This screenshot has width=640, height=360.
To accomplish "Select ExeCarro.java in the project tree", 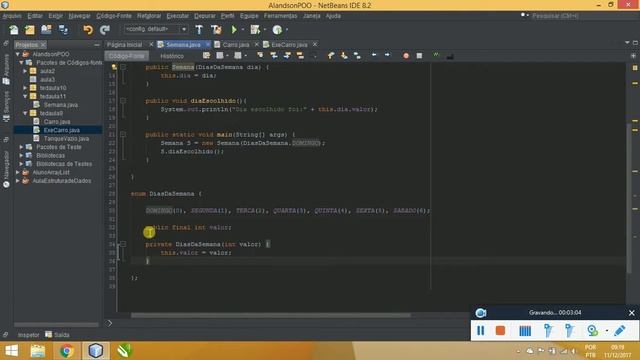I will [x=62, y=130].
